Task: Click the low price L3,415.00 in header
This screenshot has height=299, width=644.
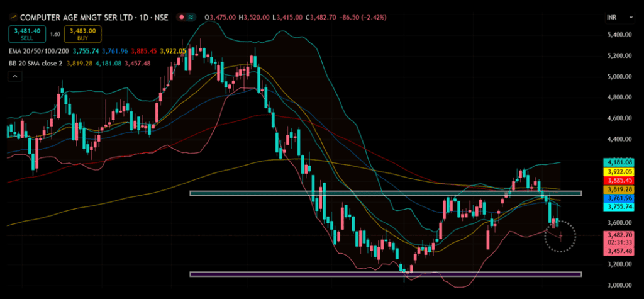Action: pos(288,17)
